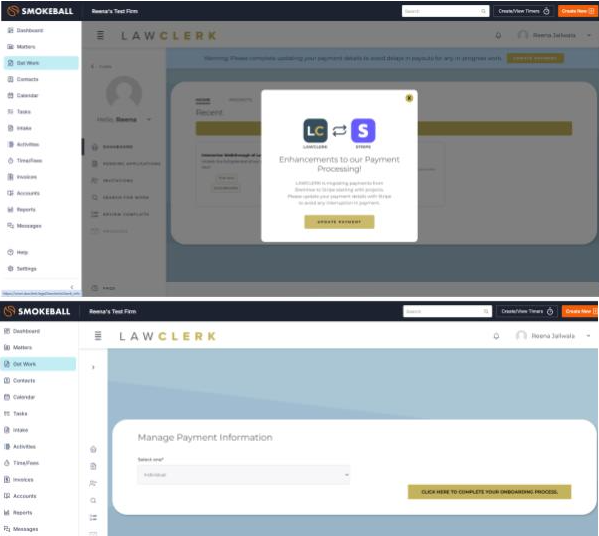This screenshot has height=536, width=599.
Task: Click the home icon in the collapsed LawClerk menu
Action: point(93,449)
